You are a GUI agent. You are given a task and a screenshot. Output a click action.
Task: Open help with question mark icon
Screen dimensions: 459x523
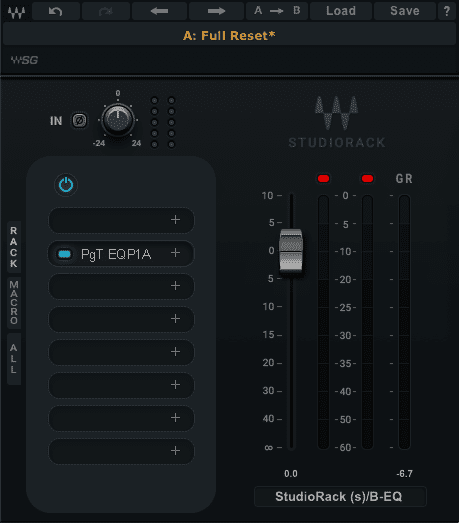pyautogui.click(x=447, y=11)
